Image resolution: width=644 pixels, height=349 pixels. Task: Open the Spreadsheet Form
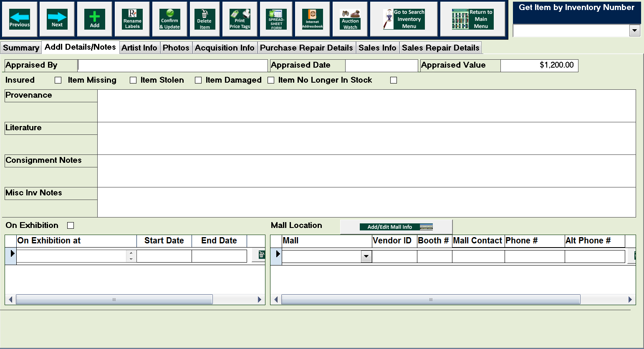(x=276, y=19)
